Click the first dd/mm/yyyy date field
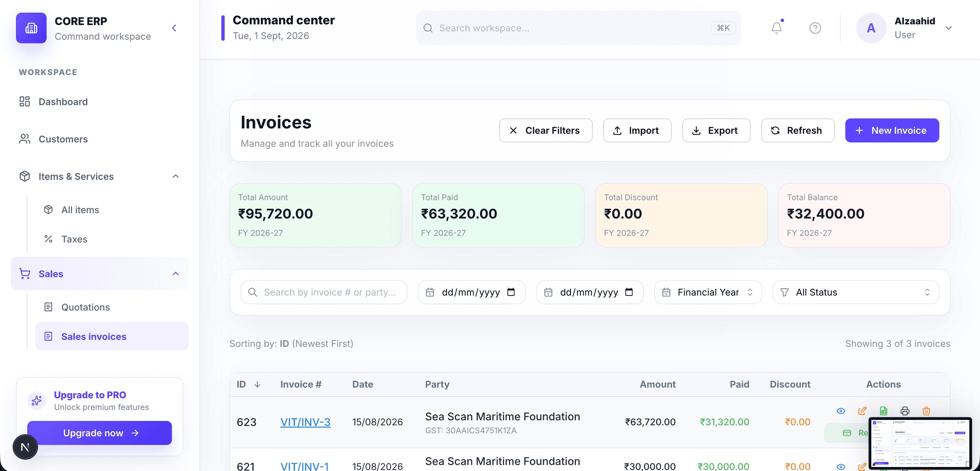The width and height of the screenshot is (980, 471). [471, 292]
